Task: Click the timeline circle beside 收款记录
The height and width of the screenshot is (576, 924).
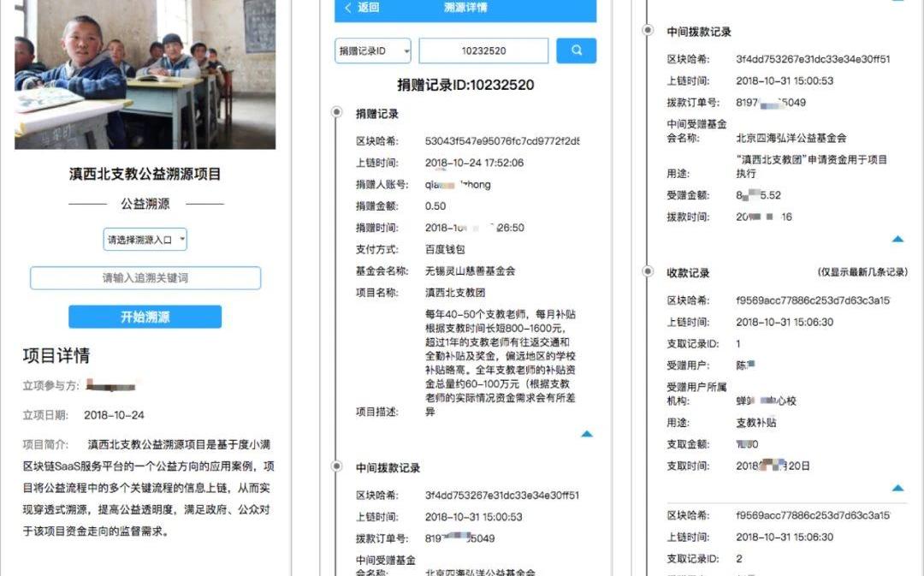Action: click(x=647, y=272)
